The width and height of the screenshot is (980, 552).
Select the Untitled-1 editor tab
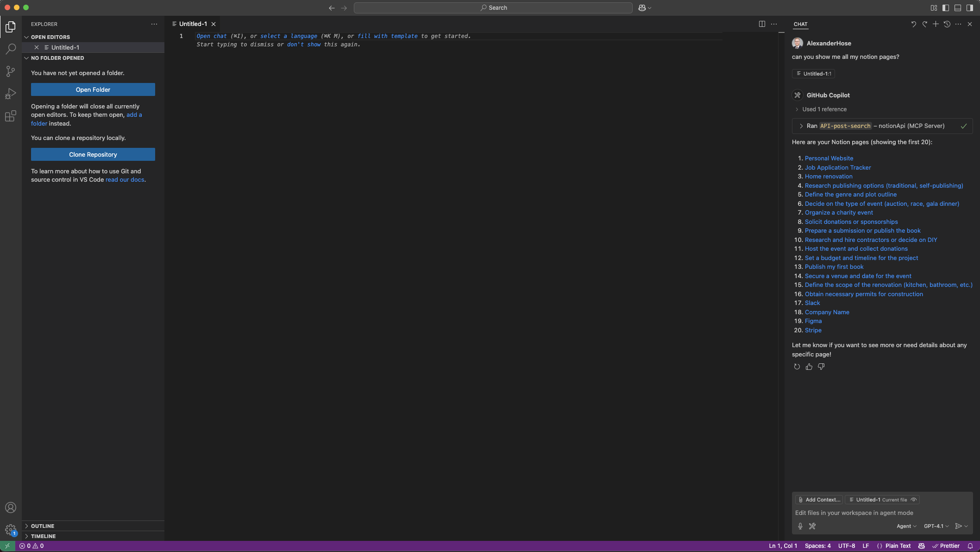coord(194,24)
